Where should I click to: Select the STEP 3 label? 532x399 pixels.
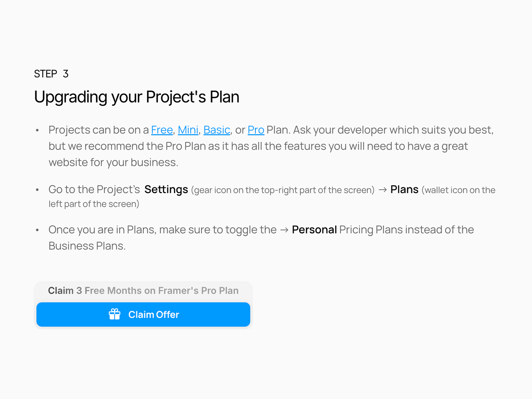pyautogui.click(x=51, y=74)
